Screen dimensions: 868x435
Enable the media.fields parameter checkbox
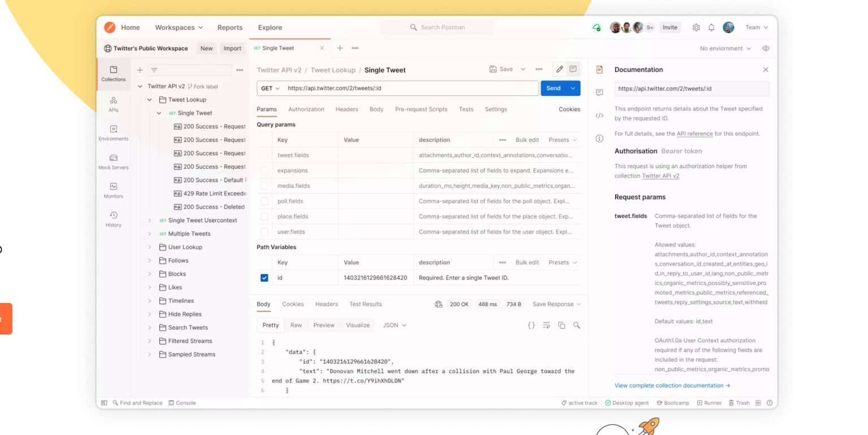(x=264, y=186)
